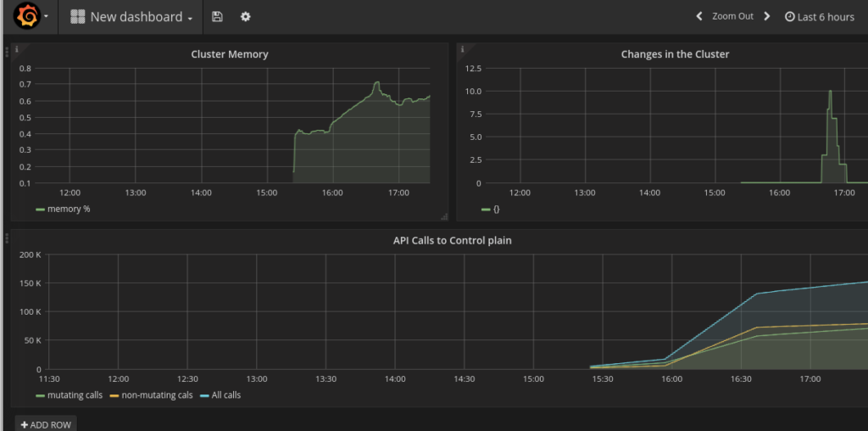Screen dimensions: 868x431
Task: Open the 'New dashboard' dropdown
Action: click(x=141, y=17)
